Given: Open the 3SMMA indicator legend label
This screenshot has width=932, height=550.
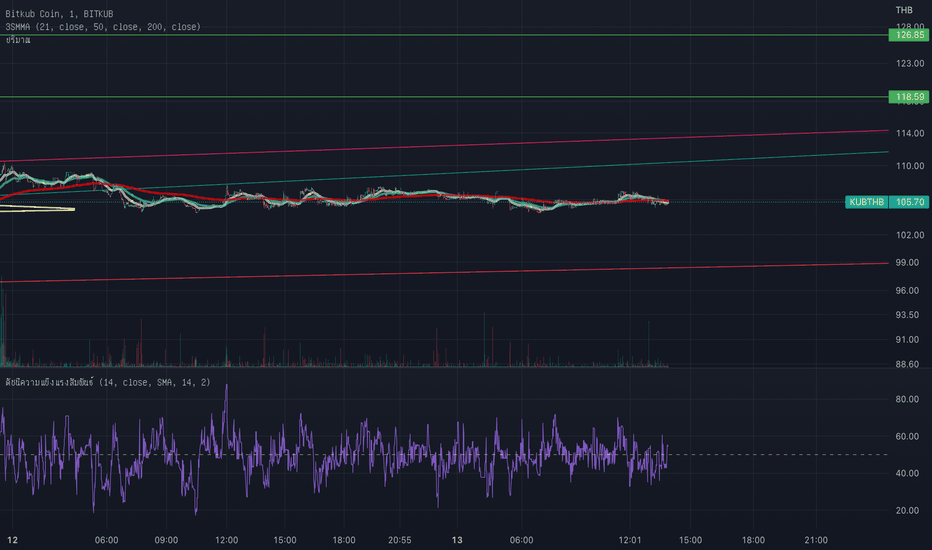Looking at the screenshot, I should coord(103,27).
